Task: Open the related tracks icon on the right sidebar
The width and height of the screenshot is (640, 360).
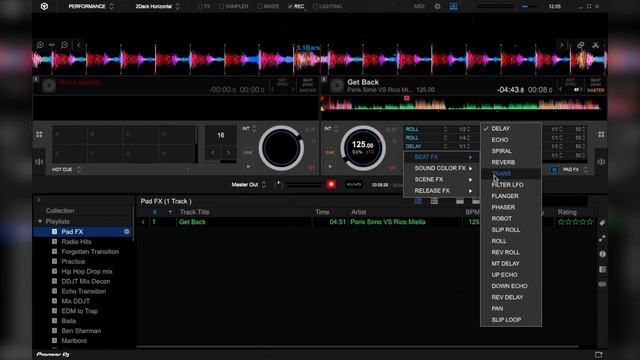Action: tap(602, 238)
